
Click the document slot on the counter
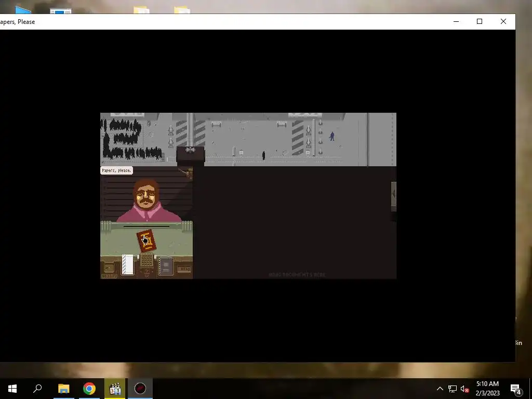click(x=146, y=227)
